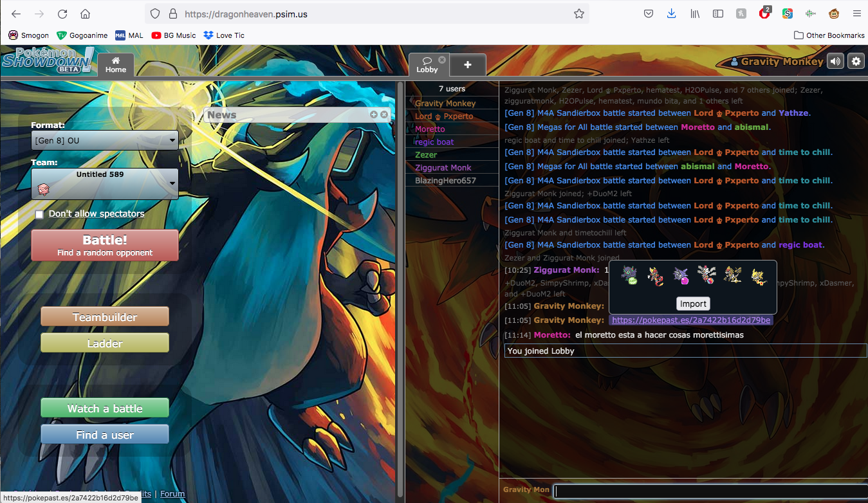868x503 pixels.
Task: Bookmark this page with the star
Action: [x=578, y=14]
